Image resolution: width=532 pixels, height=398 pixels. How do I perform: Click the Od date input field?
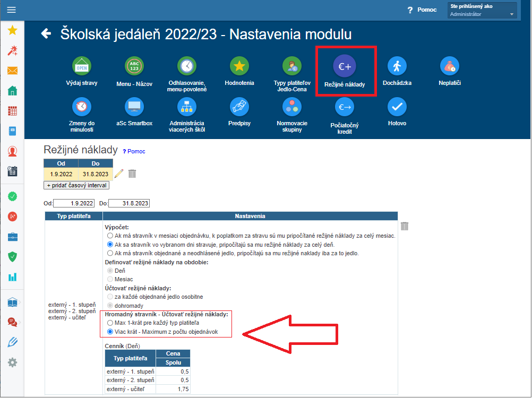point(74,203)
